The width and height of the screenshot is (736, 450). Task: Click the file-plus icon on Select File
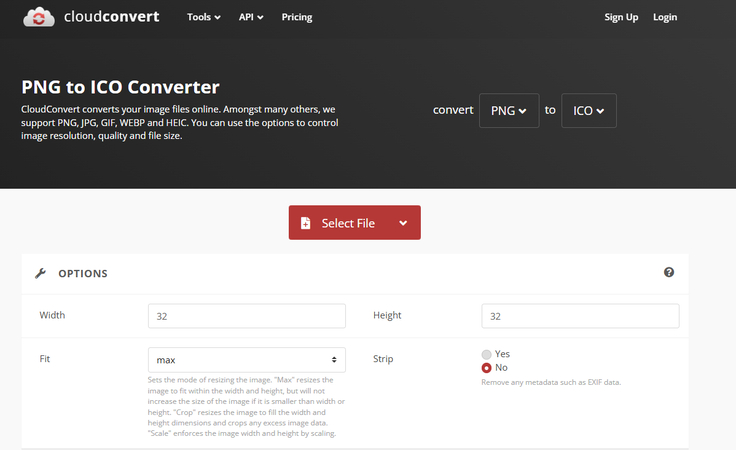(306, 223)
